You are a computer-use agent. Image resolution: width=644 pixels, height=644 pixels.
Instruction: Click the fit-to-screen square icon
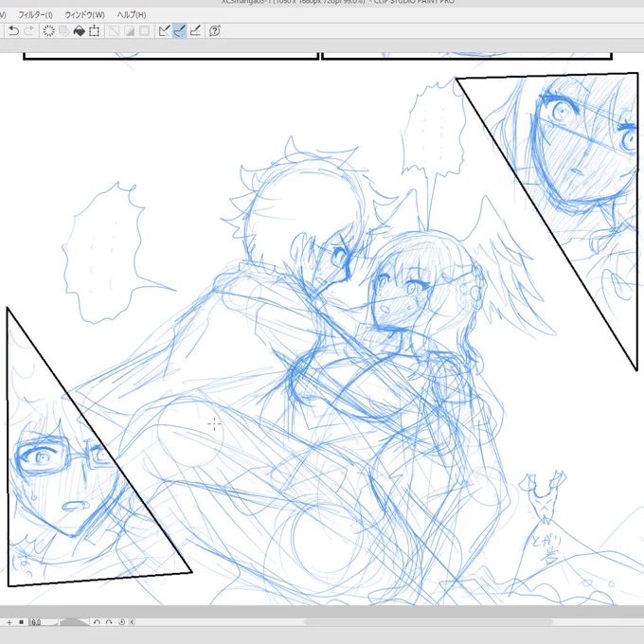click(21, 622)
